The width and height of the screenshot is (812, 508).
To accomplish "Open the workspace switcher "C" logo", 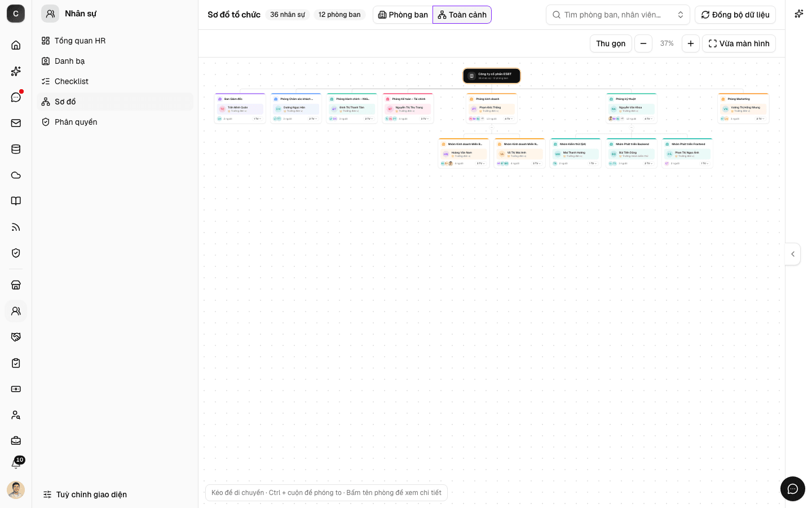I will [16, 14].
